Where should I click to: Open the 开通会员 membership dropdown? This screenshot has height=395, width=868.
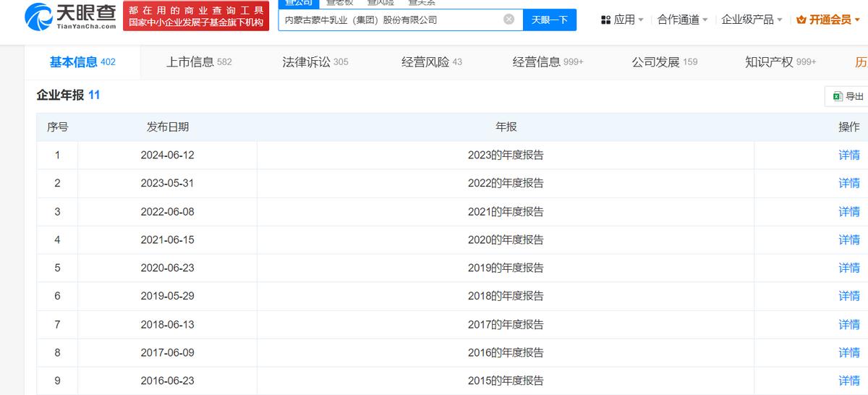829,20
